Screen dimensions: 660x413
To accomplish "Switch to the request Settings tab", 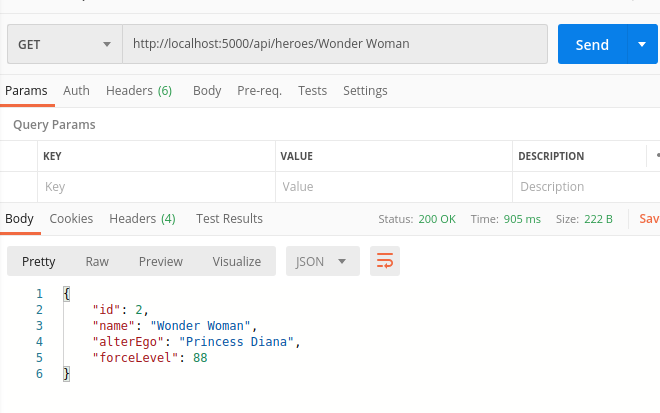I will coord(365,90).
